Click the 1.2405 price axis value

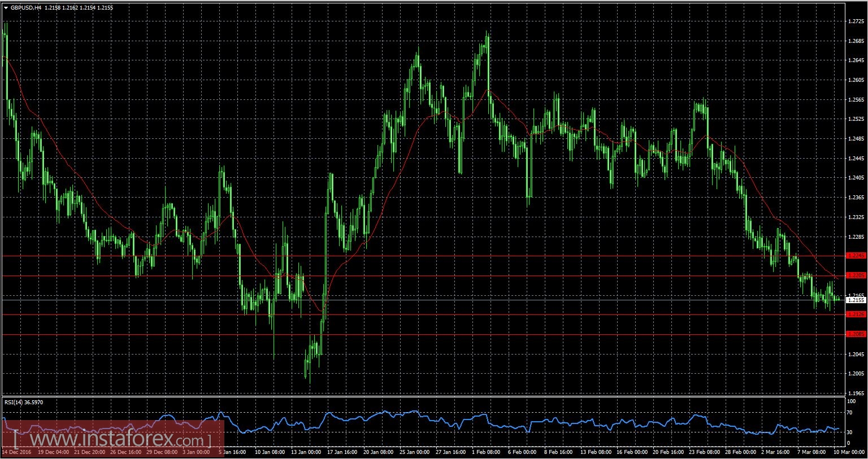[857, 178]
